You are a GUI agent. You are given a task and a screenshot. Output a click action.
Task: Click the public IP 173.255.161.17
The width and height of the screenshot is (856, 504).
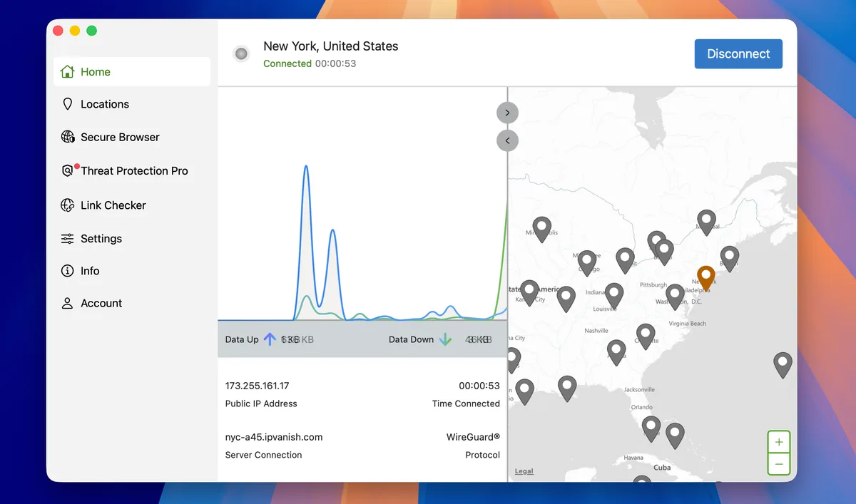(257, 386)
